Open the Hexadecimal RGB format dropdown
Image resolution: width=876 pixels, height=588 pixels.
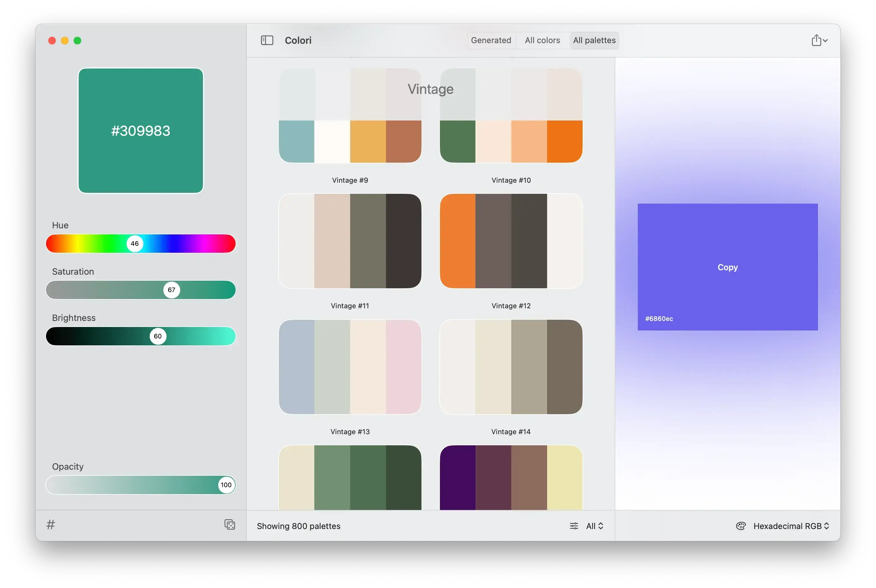point(791,526)
